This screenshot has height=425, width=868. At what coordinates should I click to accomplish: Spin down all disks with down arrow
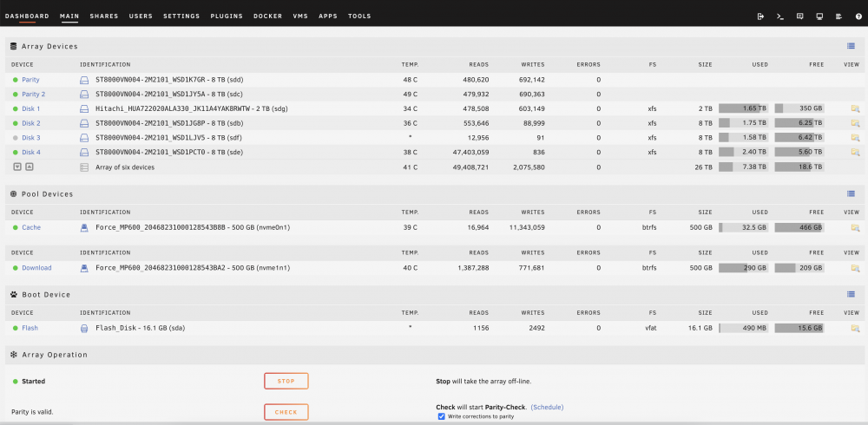[x=17, y=167]
